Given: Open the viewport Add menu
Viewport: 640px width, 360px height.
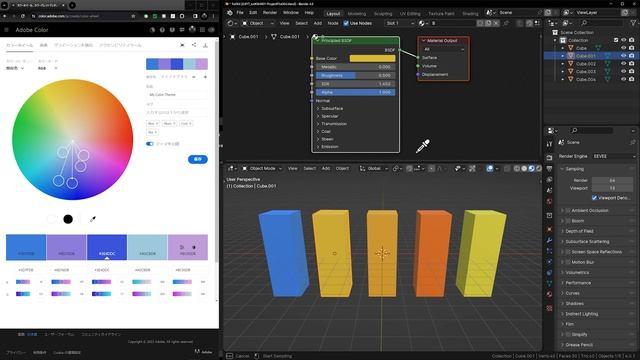Looking at the screenshot, I should tap(326, 169).
